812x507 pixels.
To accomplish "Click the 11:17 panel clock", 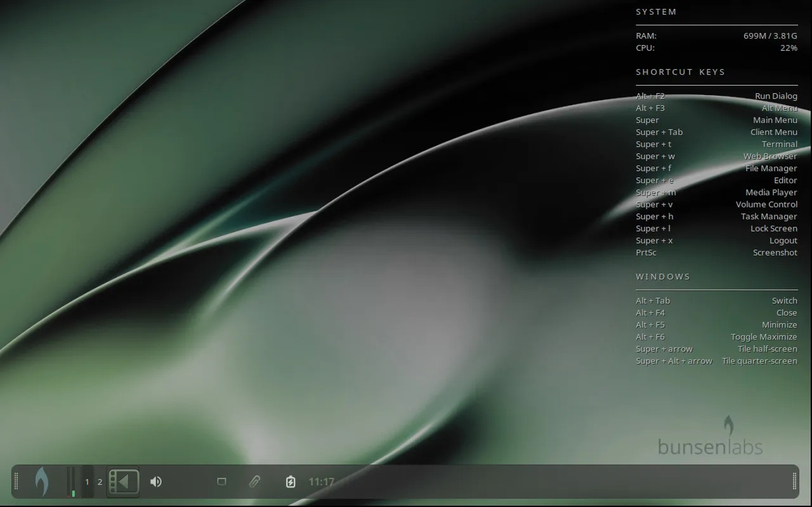I will 321,482.
